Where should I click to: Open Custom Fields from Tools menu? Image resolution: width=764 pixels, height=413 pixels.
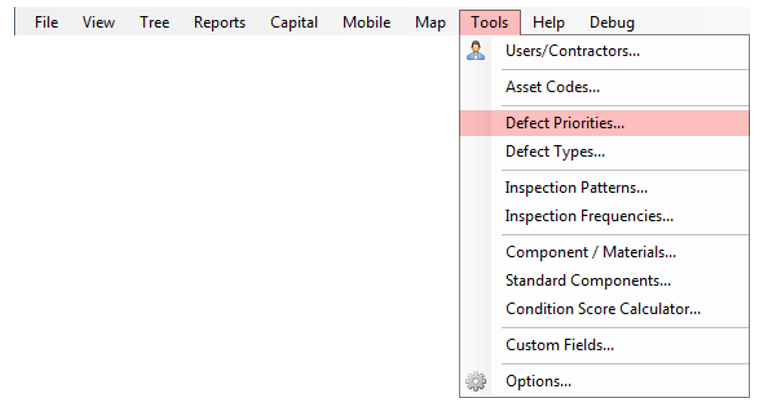click(x=559, y=345)
